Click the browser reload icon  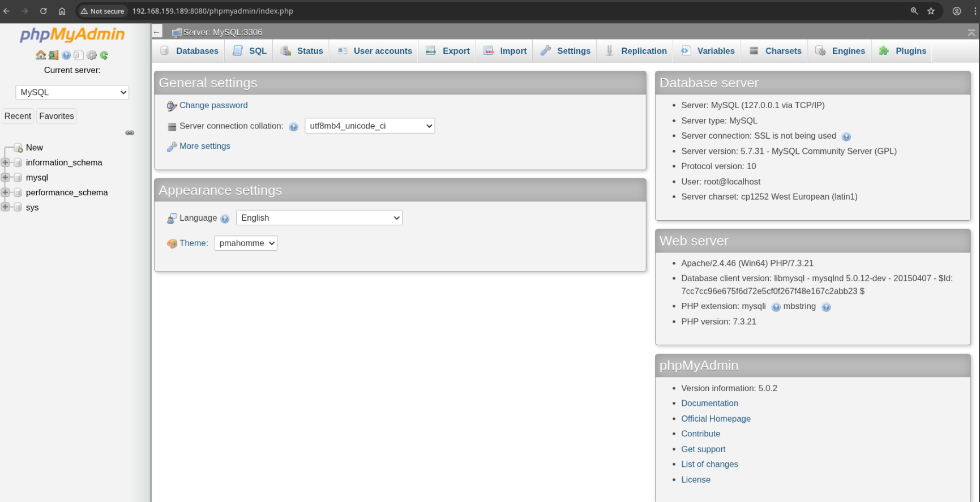(43, 11)
